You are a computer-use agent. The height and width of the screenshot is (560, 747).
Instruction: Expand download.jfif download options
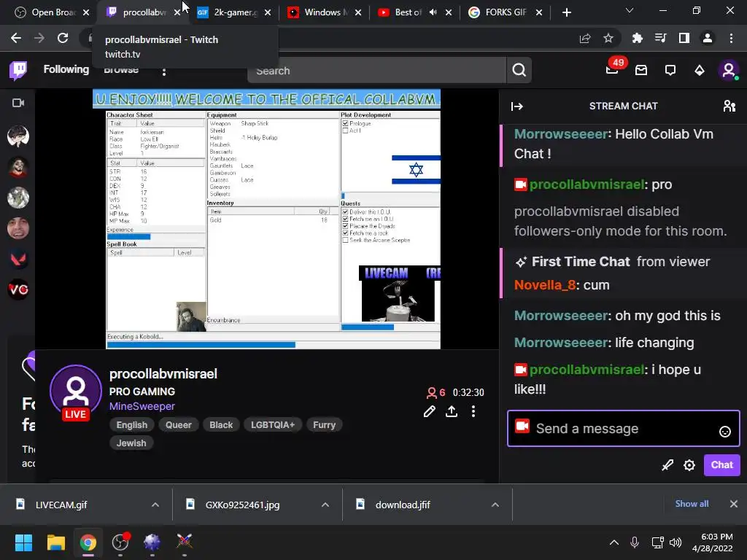pos(495,505)
